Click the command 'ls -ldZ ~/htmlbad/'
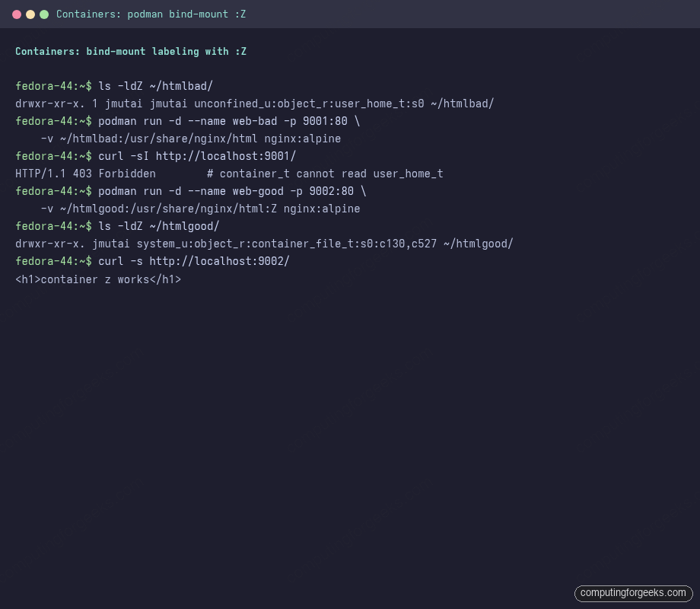700x609 pixels. pos(155,86)
